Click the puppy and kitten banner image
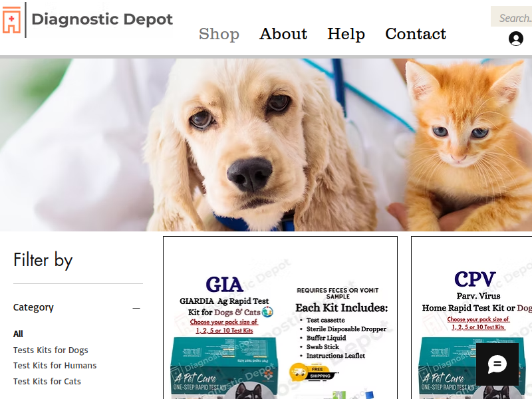Viewport: 532px width, 399px height. click(x=266, y=145)
